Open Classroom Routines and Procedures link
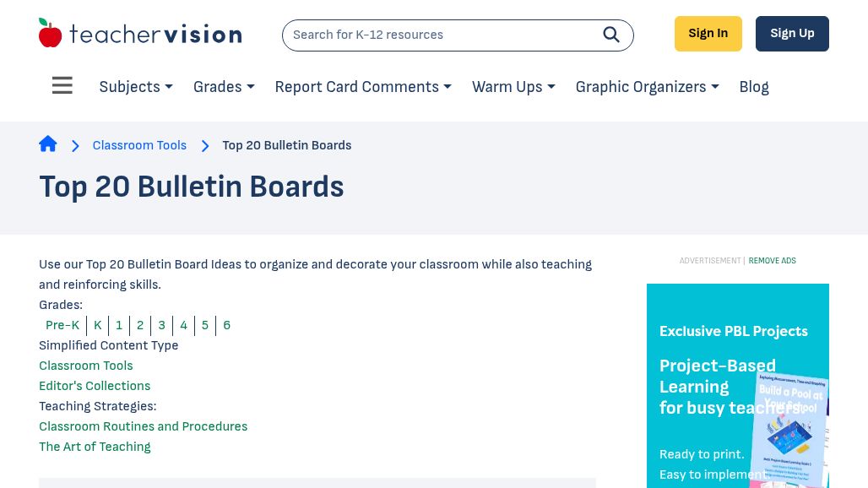Viewport: 868px width, 488px height. pos(143,426)
